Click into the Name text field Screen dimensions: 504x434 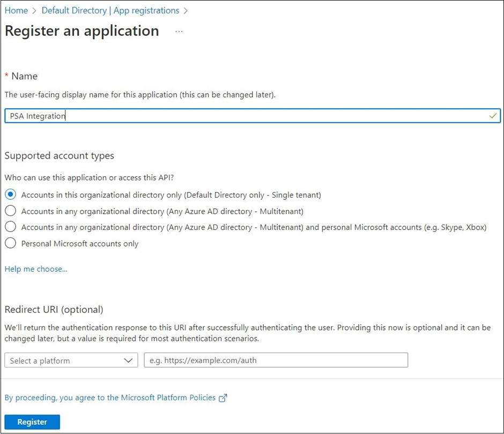pos(253,116)
